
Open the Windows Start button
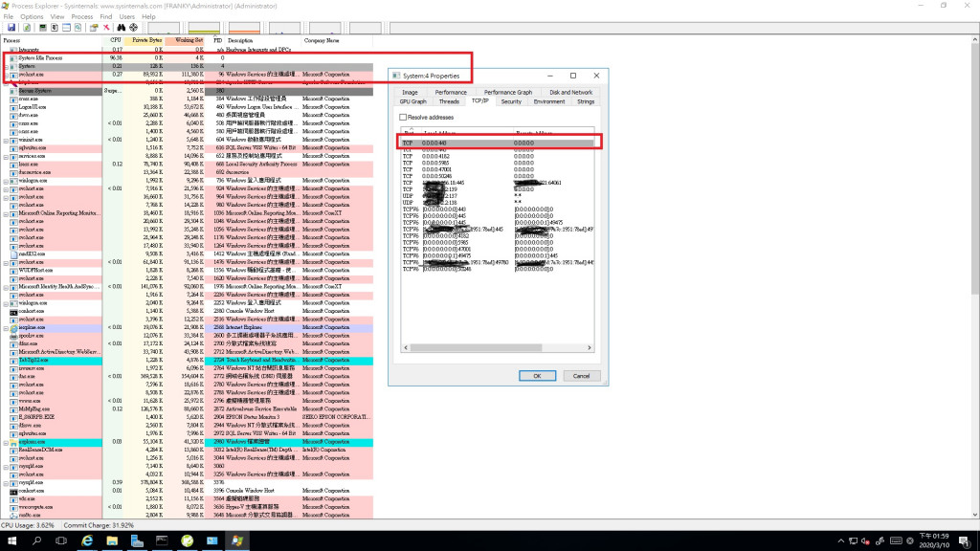(x=11, y=541)
